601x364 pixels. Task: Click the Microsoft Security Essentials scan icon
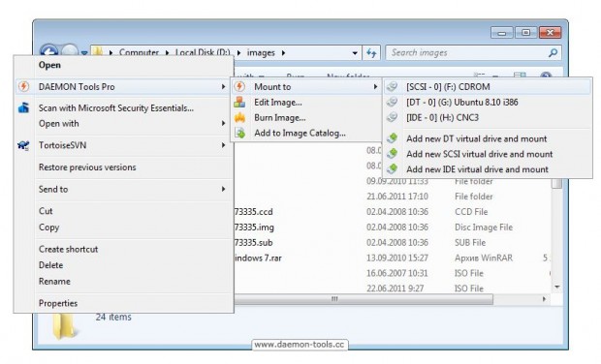point(24,107)
